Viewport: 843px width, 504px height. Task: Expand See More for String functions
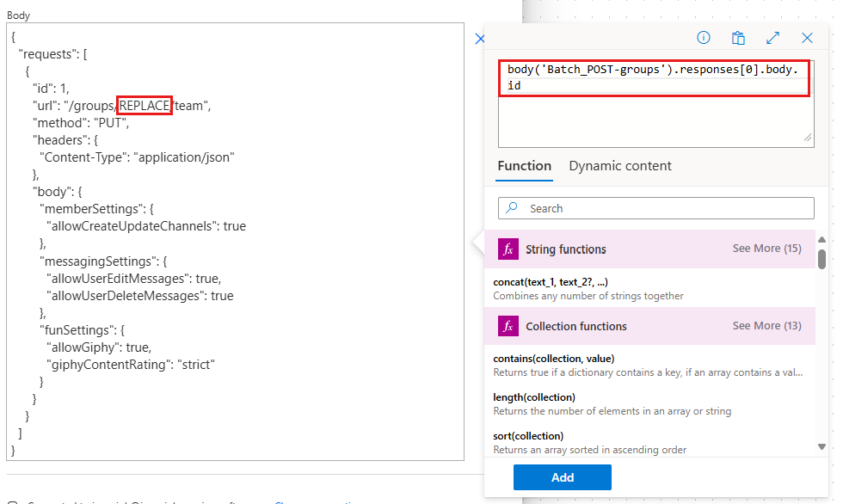tap(766, 248)
